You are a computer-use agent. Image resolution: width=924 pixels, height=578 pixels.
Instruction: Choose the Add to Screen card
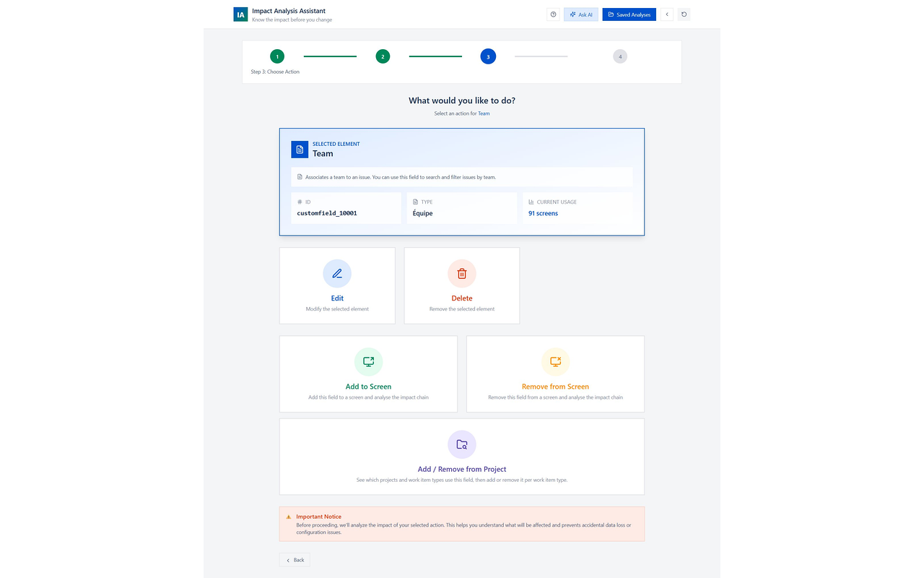368,374
